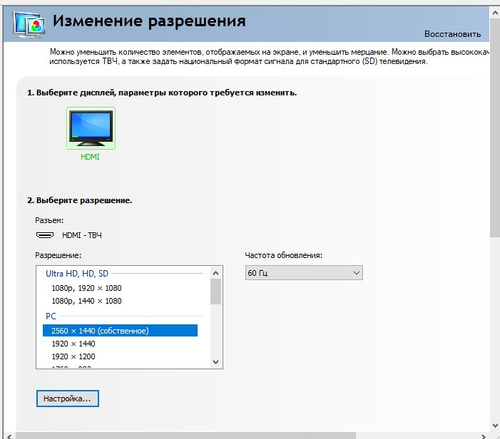
Task: Click the Change Resolution header icon
Action: (29, 24)
